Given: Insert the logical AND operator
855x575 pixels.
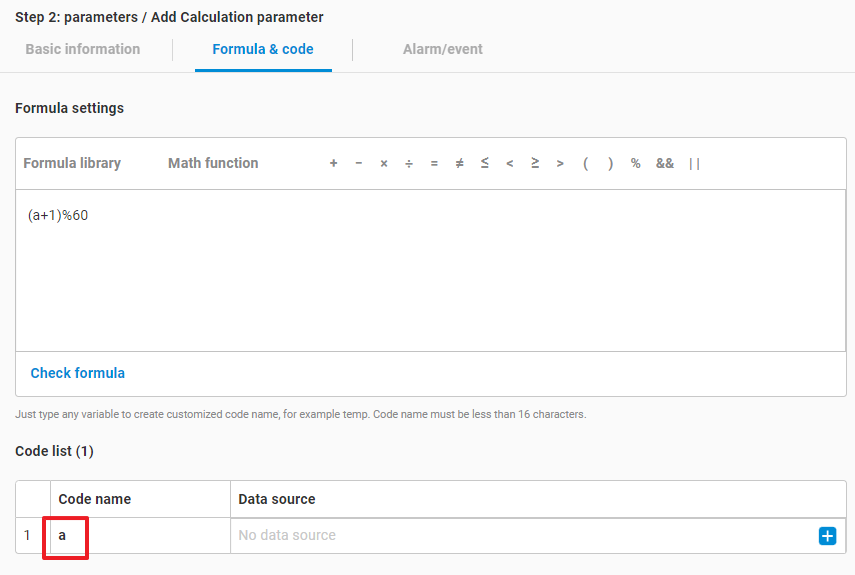Looking at the screenshot, I should pos(665,164).
